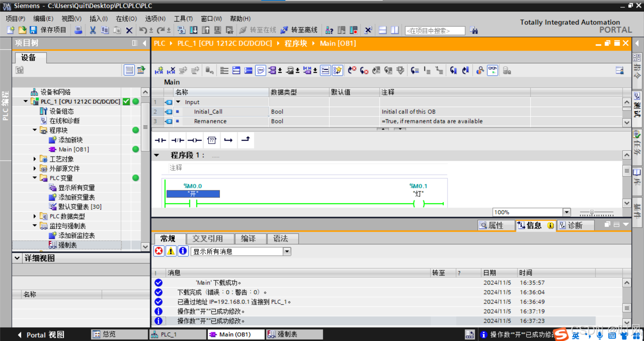
Task: Click the download to device icon
Action: (194, 30)
